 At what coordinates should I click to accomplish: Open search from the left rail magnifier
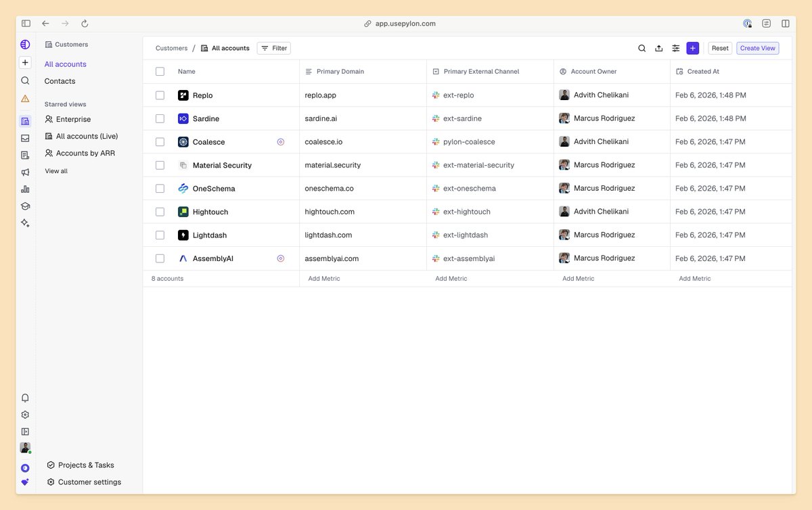pyautogui.click(x=25, y=80)
